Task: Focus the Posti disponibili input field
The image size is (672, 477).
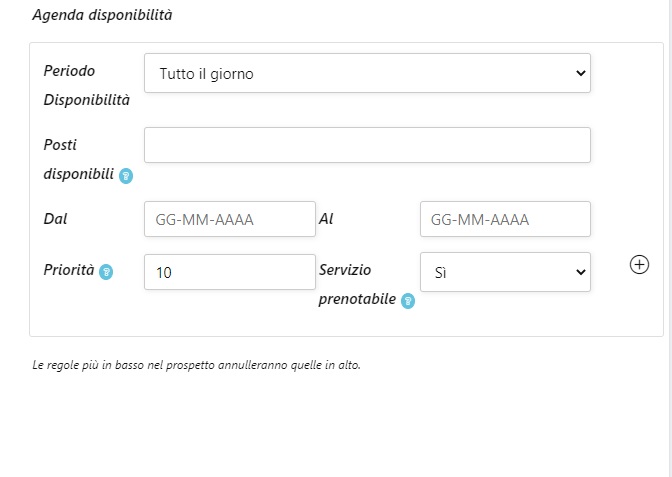Action: tap(367, 145)
